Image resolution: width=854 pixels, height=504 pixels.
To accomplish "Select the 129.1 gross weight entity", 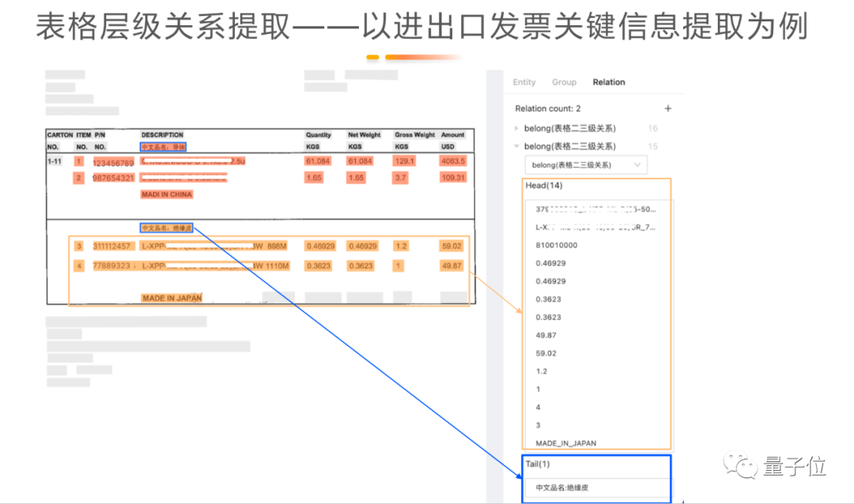I will coord(405,161).
